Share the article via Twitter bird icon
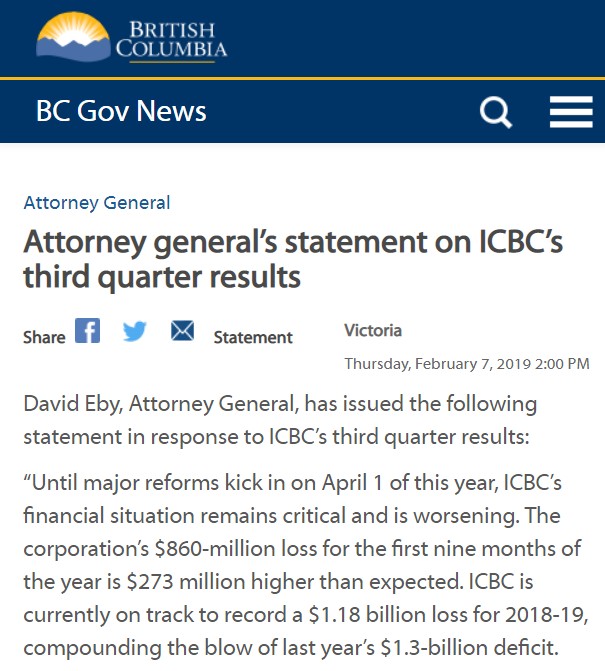The image size is (605, 671). 134,331
